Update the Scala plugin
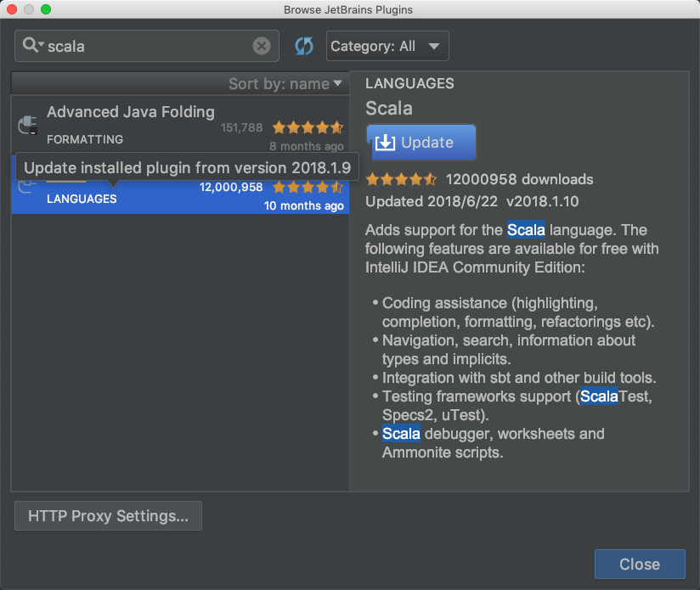This screenshot has height=590, width=700. pyautogui.click(x=421, y=143)
